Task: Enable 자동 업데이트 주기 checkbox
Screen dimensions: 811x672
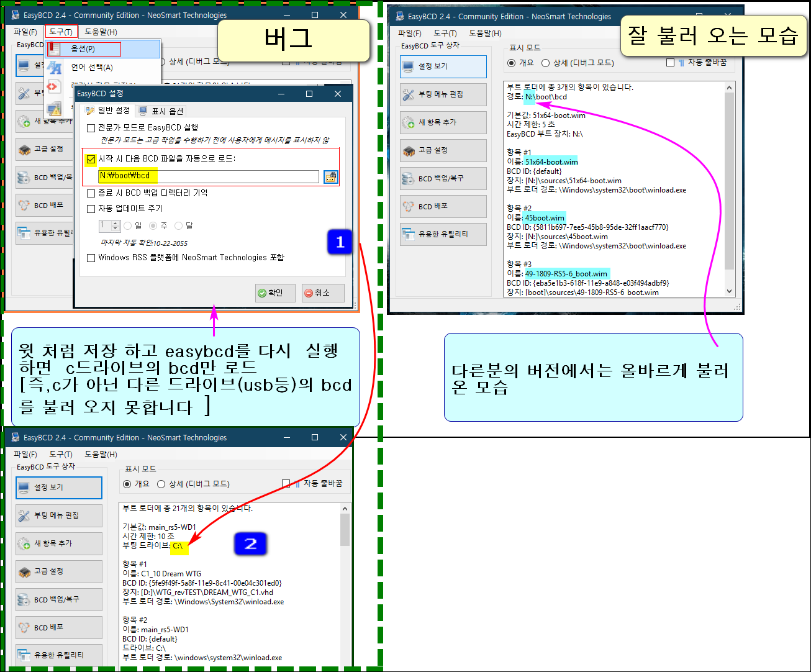Action: click(91, 209)
